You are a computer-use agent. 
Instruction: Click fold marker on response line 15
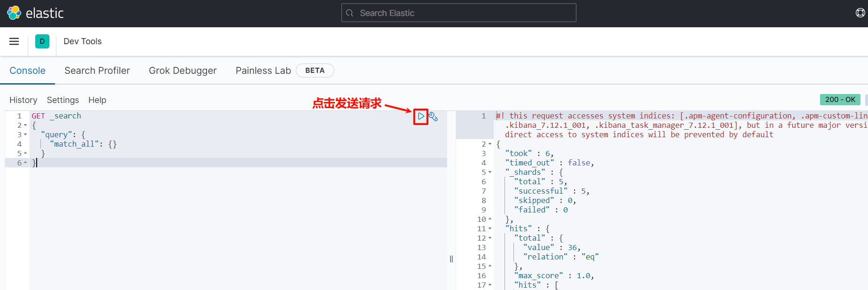(x=490, y=266)
